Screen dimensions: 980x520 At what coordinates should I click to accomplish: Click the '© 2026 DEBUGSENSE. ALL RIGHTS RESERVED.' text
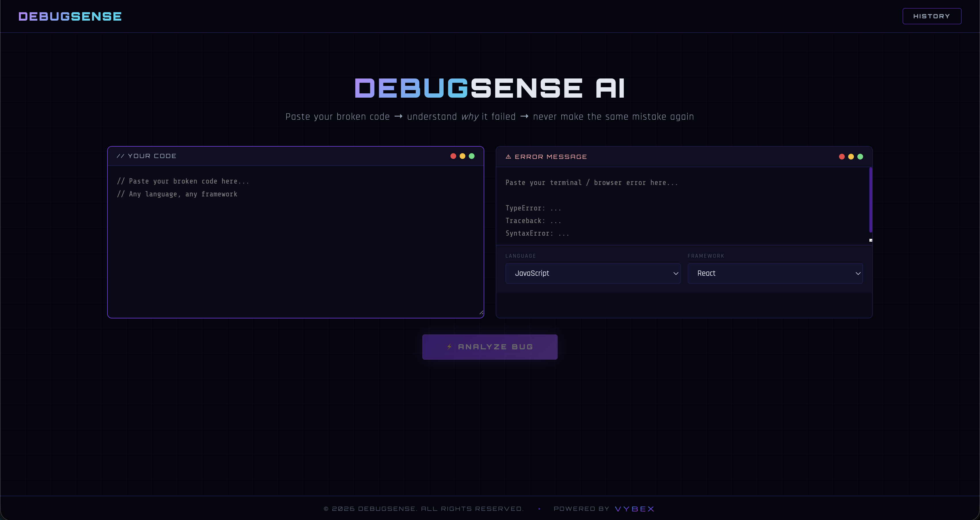424,509
